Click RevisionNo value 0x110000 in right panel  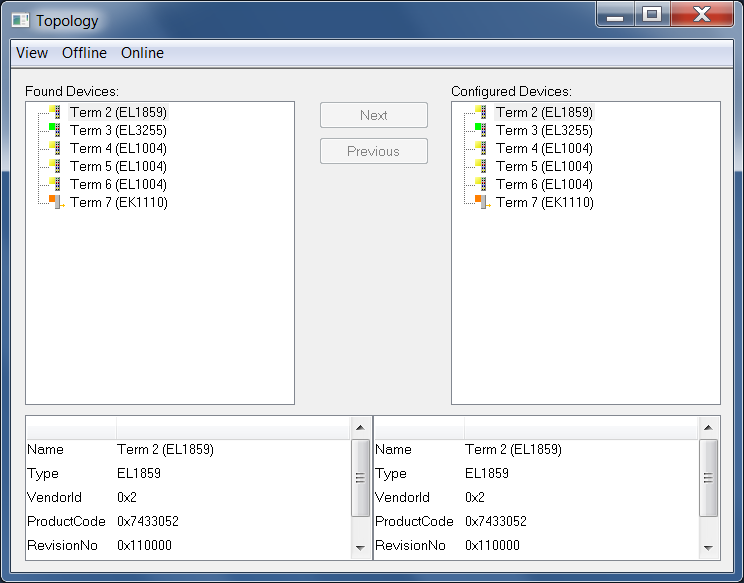click(492, 546)
